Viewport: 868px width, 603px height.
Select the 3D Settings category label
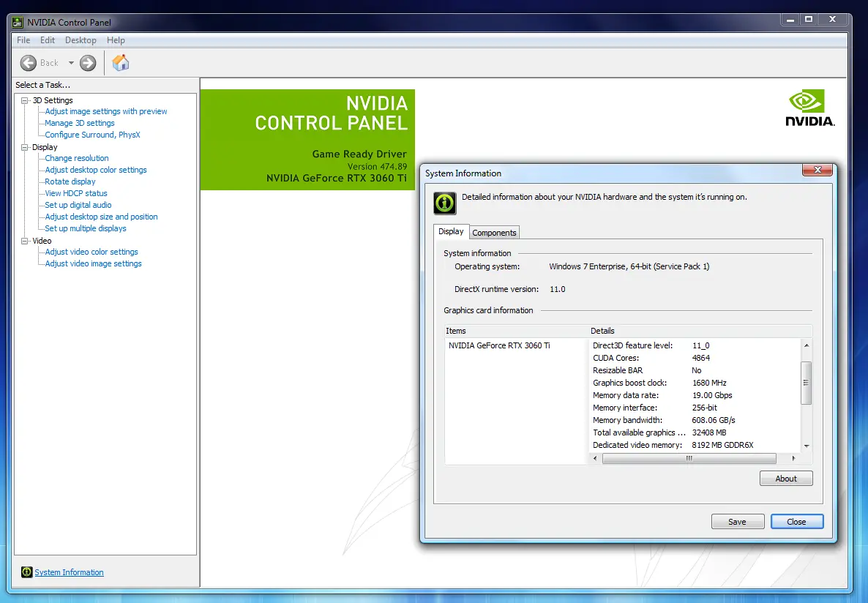pyautogui.click(x=53, y=100)
